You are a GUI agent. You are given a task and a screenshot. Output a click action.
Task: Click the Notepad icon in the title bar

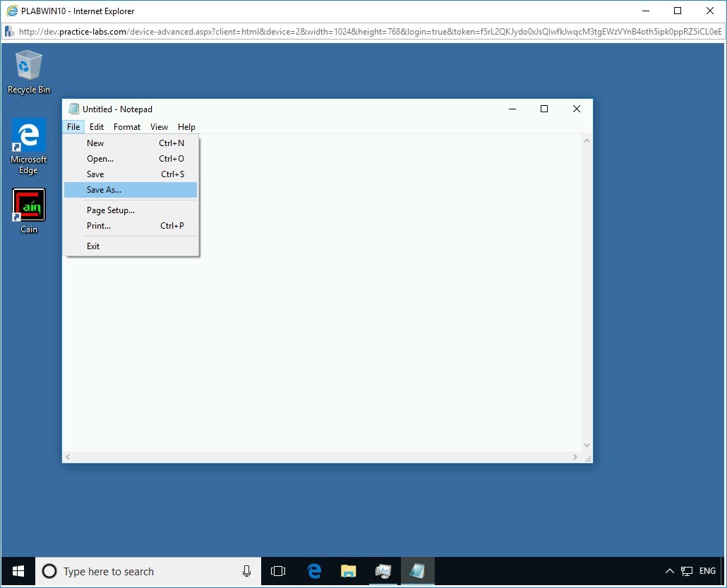pos(73,109)
